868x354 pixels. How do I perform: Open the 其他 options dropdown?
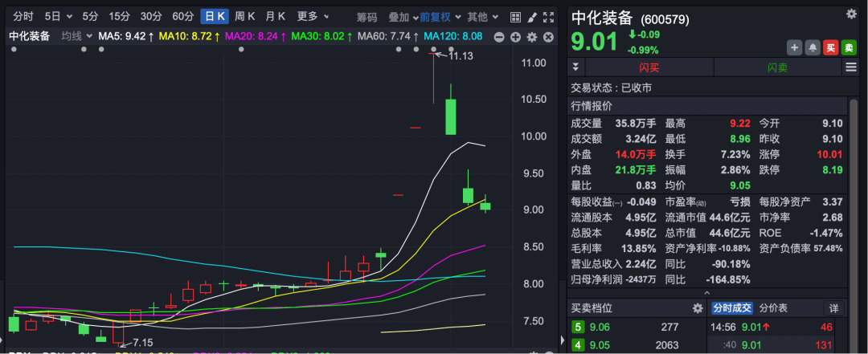(483, 17)
